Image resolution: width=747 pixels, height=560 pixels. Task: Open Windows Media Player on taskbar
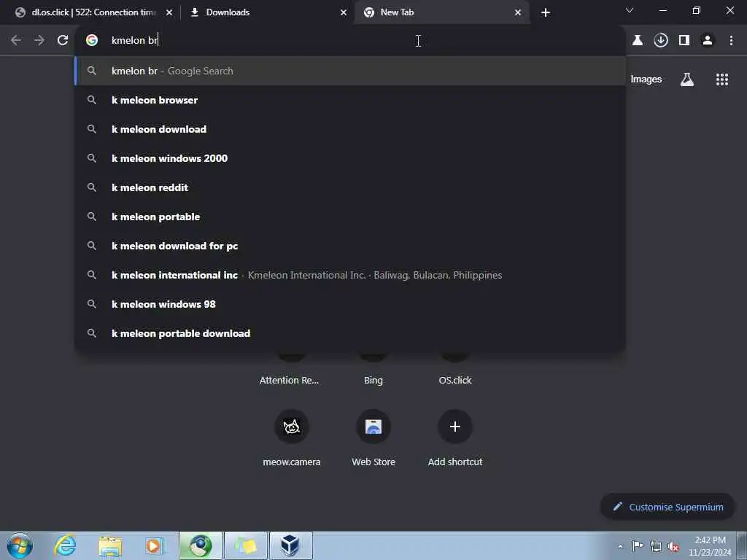[155, 546]
